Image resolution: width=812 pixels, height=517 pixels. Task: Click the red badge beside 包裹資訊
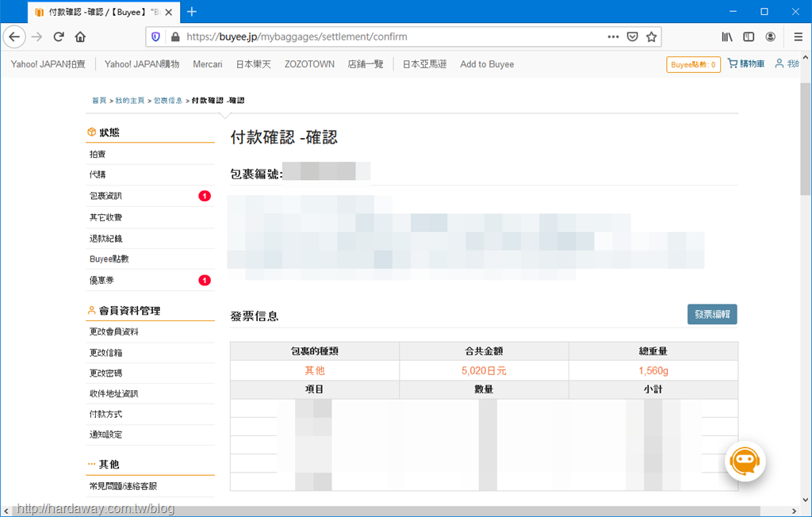coord(205,196)
